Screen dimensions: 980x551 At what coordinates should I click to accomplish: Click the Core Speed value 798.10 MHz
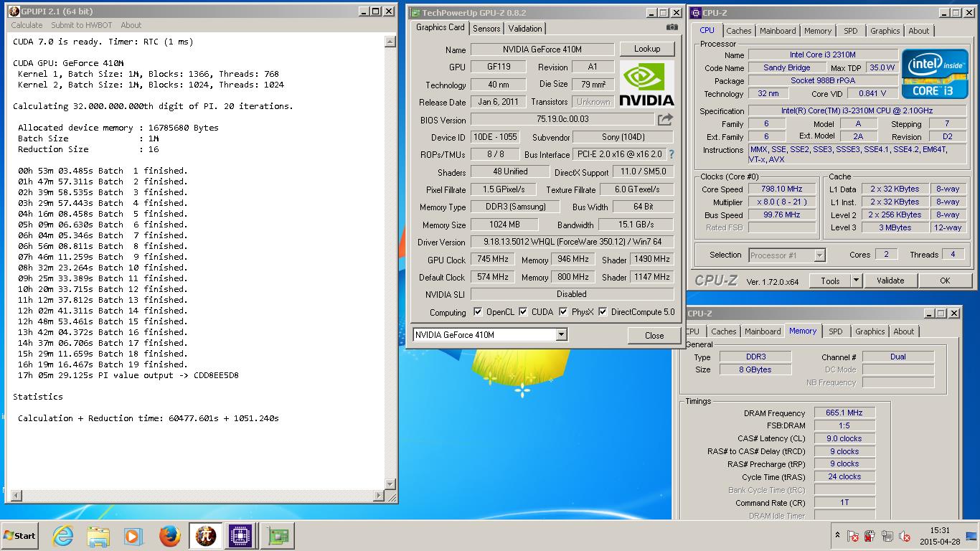[783, 189]
